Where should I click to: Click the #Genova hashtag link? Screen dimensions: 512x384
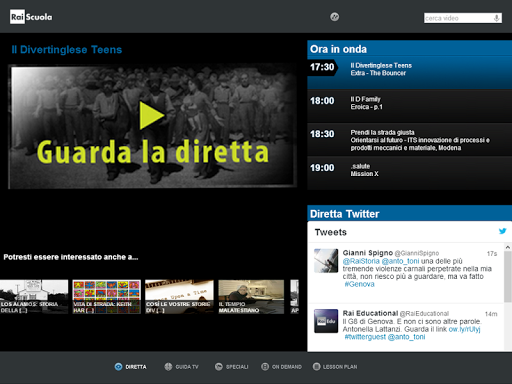[x=359, y=284]
